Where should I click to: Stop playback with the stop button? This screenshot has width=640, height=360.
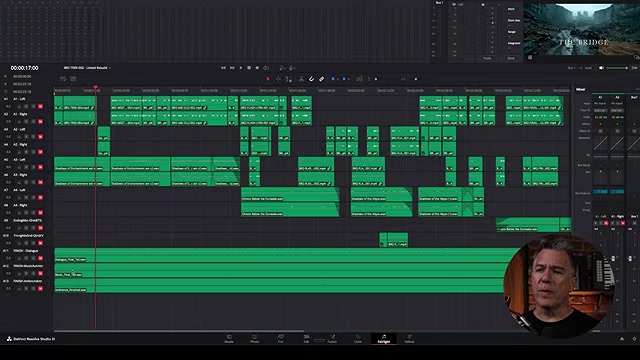pyautogui.click(x=249, y=68)
